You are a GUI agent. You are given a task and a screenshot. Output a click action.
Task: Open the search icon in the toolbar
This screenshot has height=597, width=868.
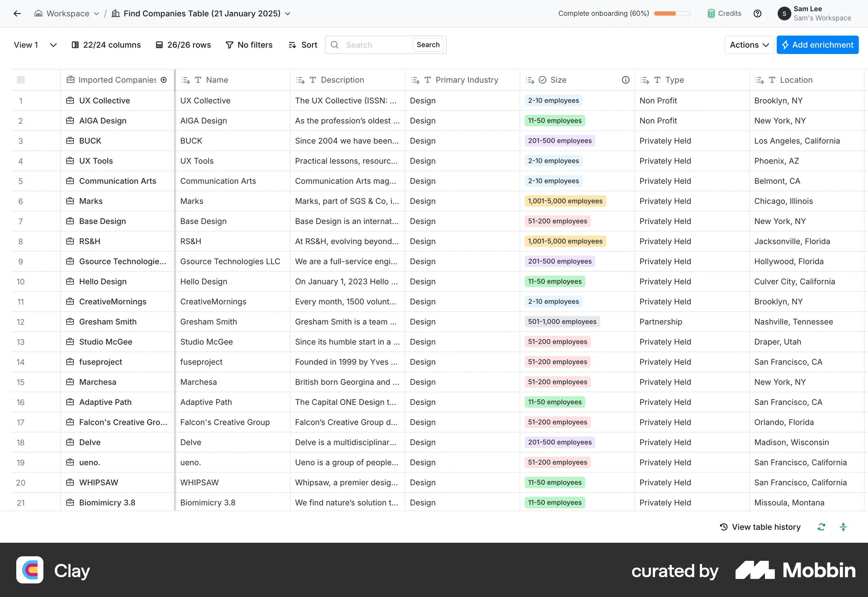click(x=335, y=45)
